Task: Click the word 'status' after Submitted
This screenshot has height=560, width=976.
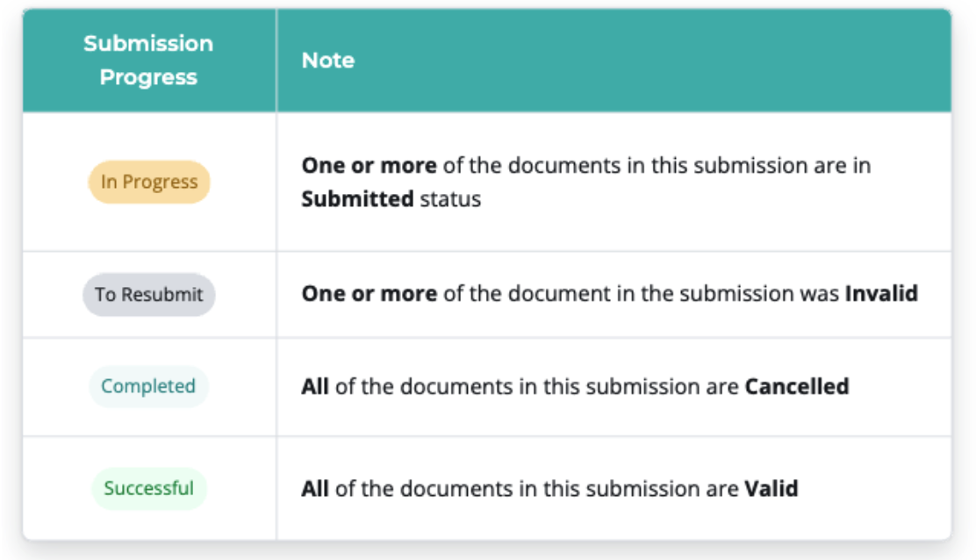Action: tap(450, 199)
